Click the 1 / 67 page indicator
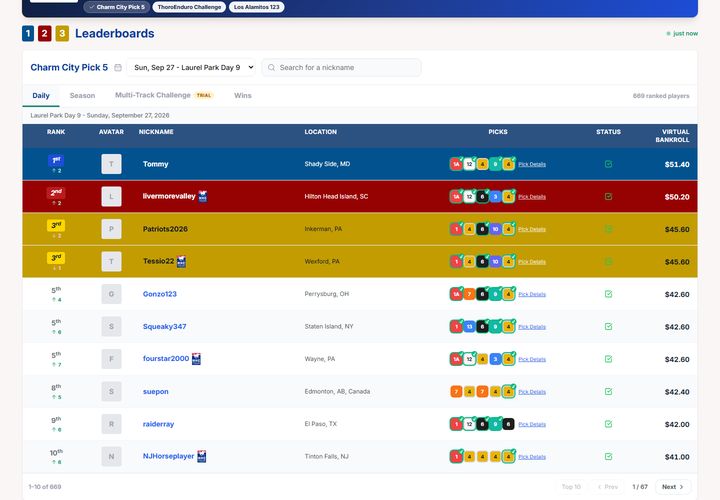720x500 pixels. [x=640, y=487]
